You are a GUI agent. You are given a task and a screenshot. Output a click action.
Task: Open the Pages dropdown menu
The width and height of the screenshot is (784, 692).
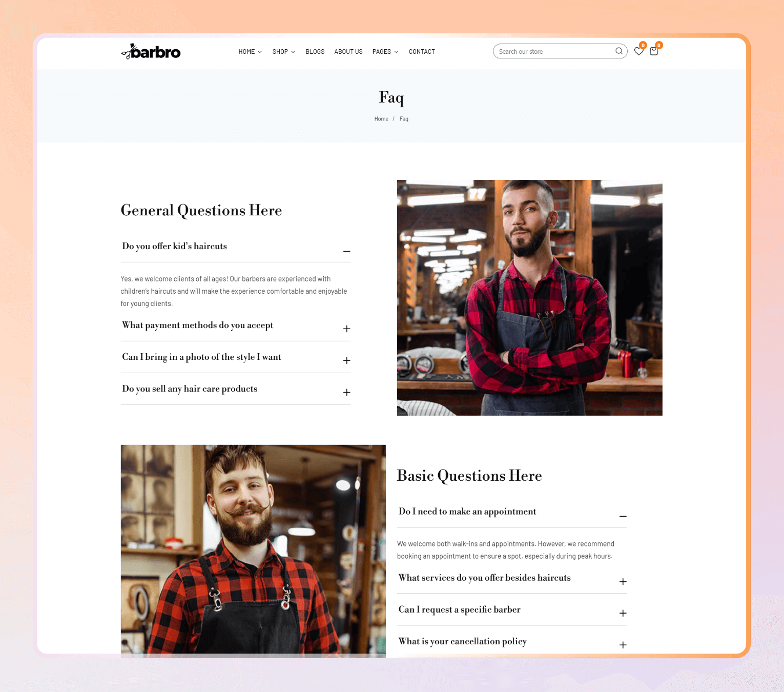(x=385, y=52)
